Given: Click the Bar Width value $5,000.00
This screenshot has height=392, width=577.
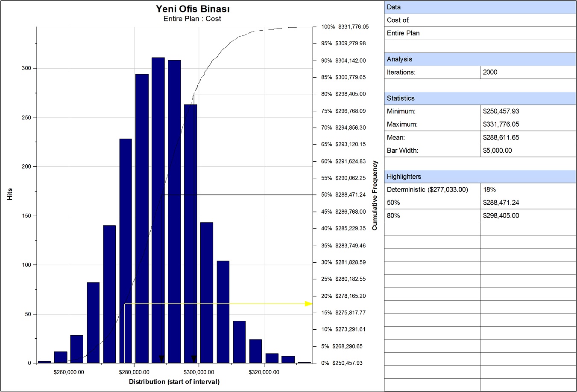Looking at the screenshot, I should coord(498,151).
